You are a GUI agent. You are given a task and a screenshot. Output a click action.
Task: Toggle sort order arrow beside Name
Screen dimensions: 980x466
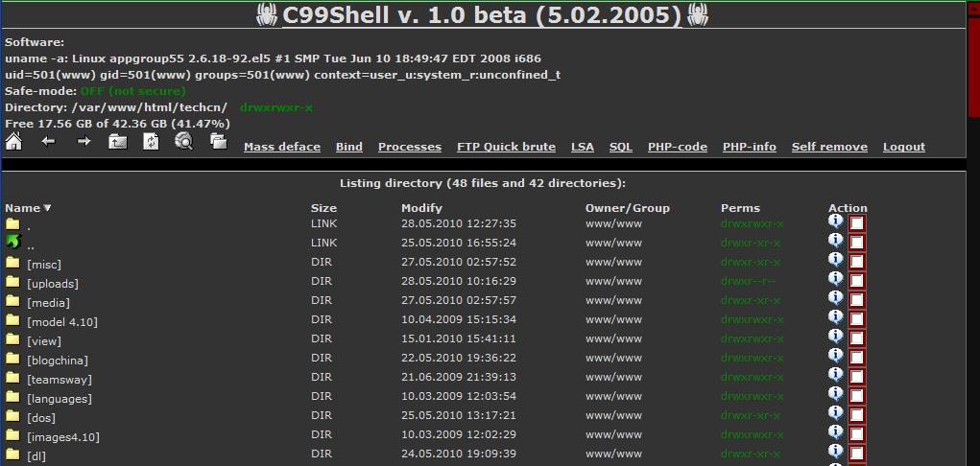47,208
